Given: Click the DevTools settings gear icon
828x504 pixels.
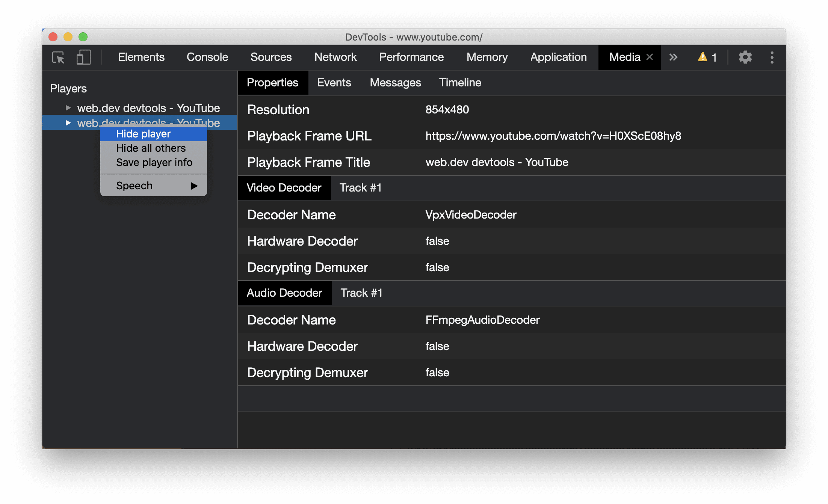Looking at the screenshot, I should point(744,57).
